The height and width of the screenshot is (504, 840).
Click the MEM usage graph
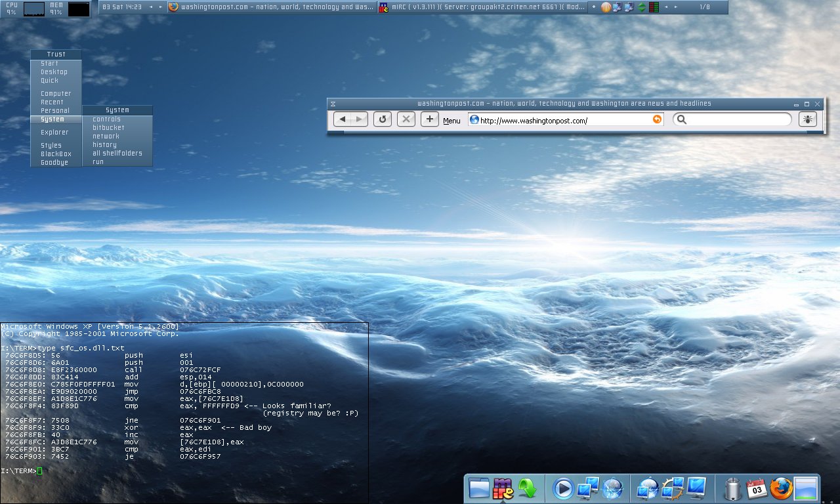[79, 9]
